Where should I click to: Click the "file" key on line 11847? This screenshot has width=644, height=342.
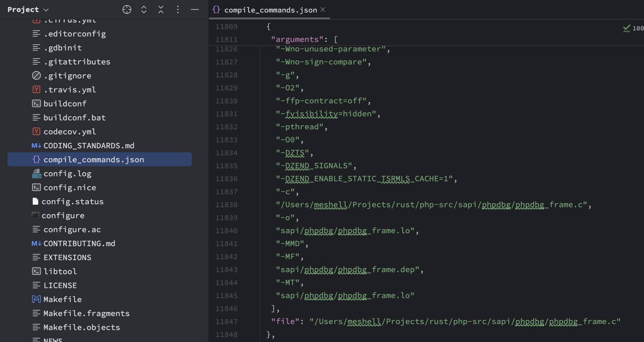pyautogui.click(x=285, y=322)
